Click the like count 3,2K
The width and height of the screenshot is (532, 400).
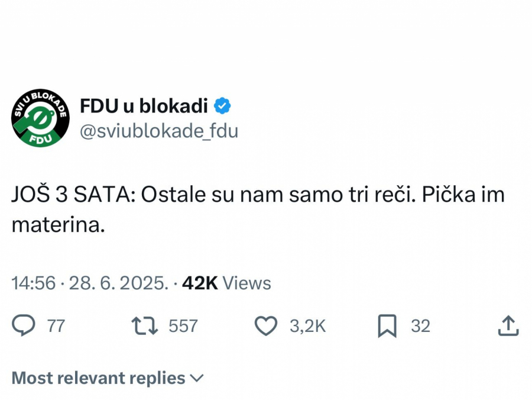point(307,325)
